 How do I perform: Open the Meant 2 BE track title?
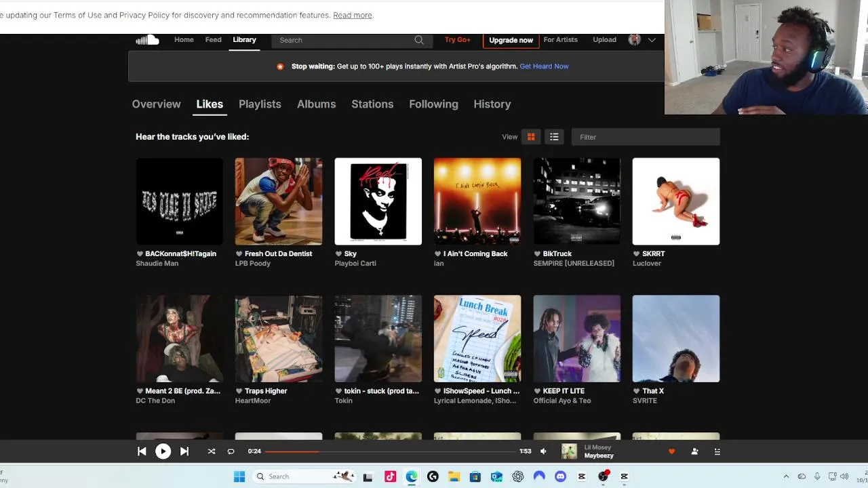pos(182,391)
